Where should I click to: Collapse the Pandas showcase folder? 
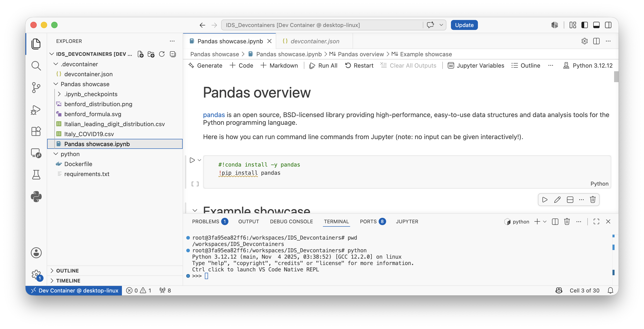coord(56,84)
